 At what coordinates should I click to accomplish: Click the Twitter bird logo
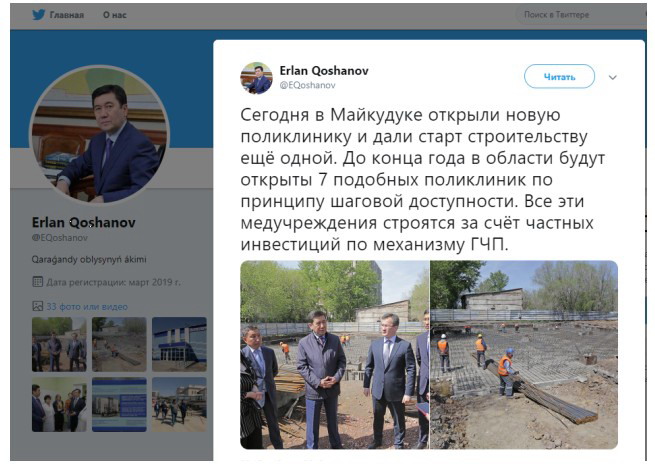click(x=38, y=15)
